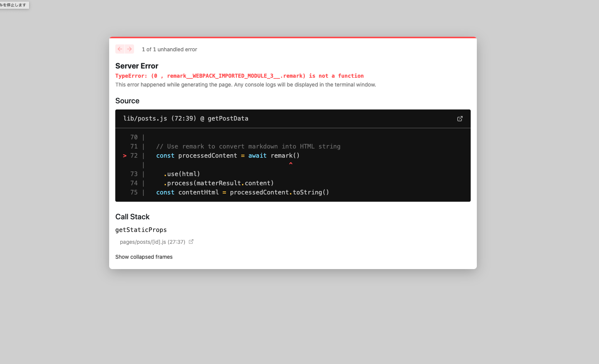This screenshot has width=599, height=364.
Task: Click the TypeError message text
Action: [239, 76]
